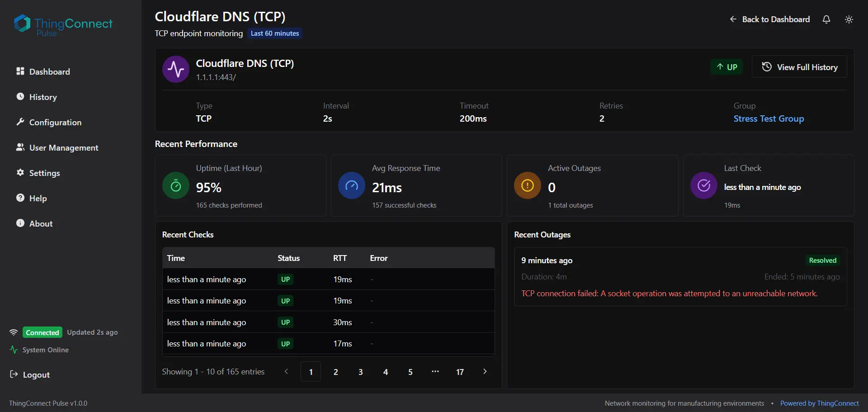
Task: Click the purple pulse monitor icon
Action: 176,69
